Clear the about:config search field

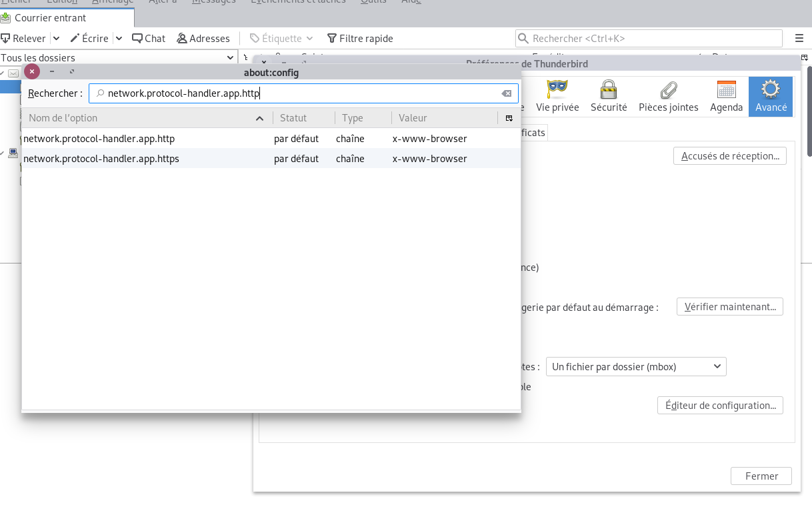(507, 94)
